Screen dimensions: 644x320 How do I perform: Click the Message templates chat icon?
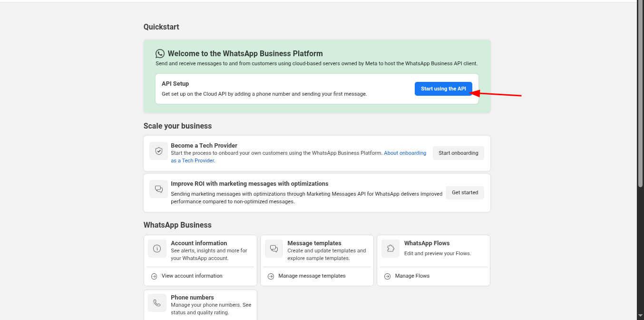273,249
